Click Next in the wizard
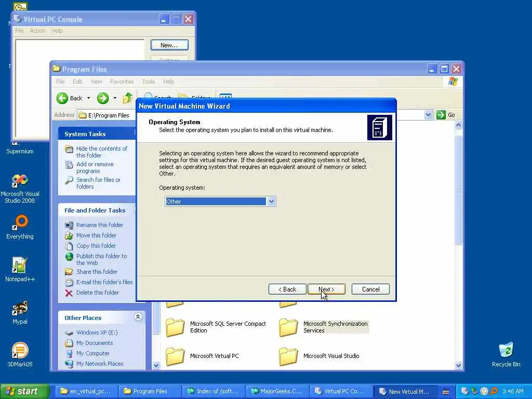Screen dimensions: 532x399 pos(326,289)
